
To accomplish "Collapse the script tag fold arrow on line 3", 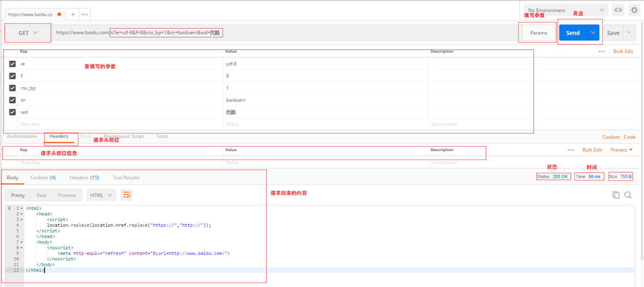I will (x=22, y=220).
